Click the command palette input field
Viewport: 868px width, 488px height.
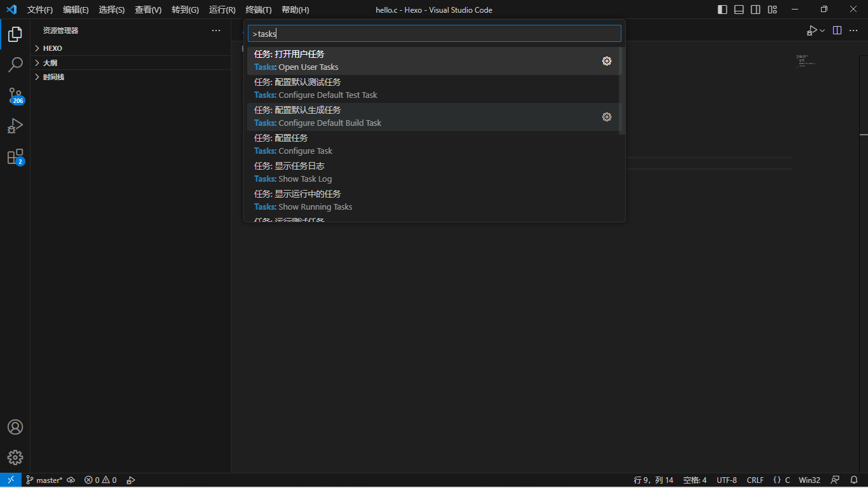tap(434, 34)
